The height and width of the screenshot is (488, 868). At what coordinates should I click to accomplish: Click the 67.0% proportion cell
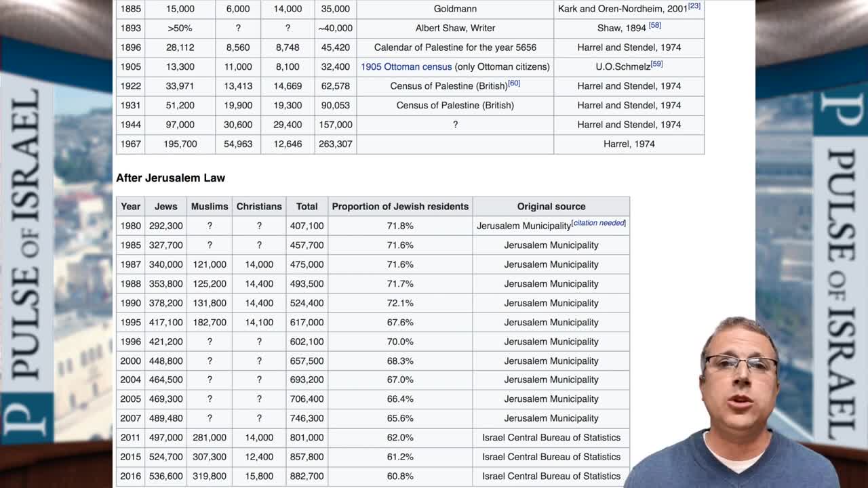point(400,380)
